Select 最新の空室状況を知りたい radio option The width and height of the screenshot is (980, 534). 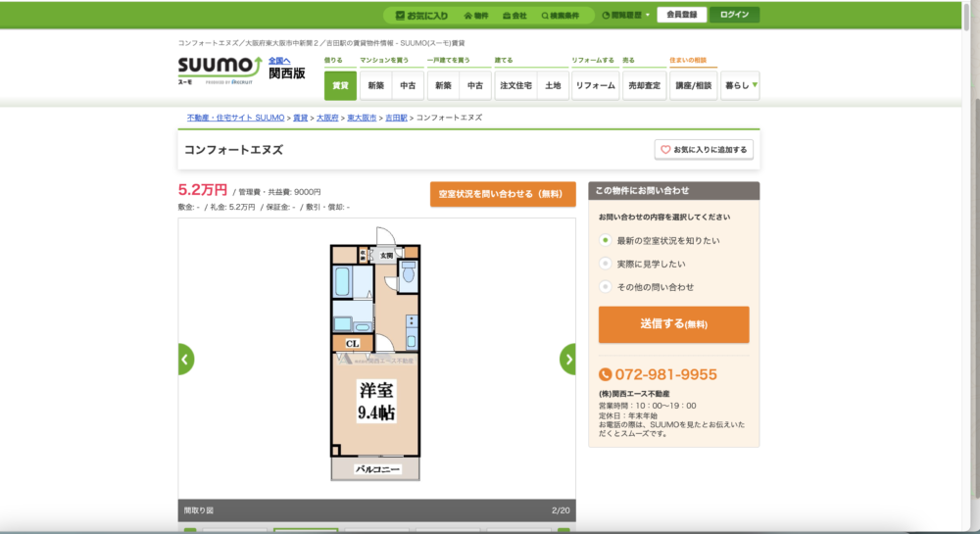click(x=606, y=240)
